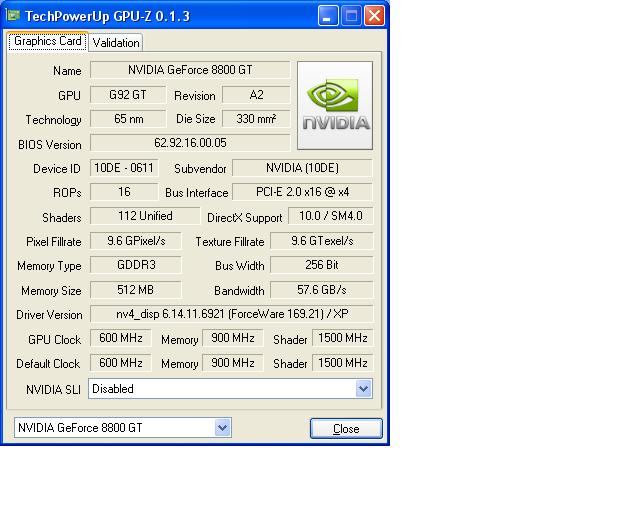Open the NVIDIA SLI dropdown arrow

[x=363, y=388]
